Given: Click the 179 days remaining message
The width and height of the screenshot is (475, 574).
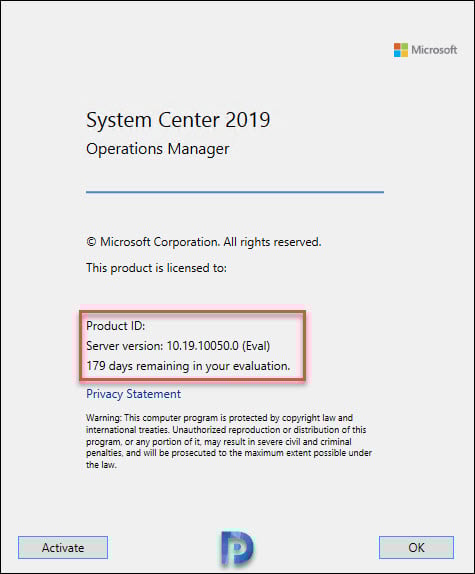Looking at the screenshot, I should pyautogui.click(x=188, y=366).
